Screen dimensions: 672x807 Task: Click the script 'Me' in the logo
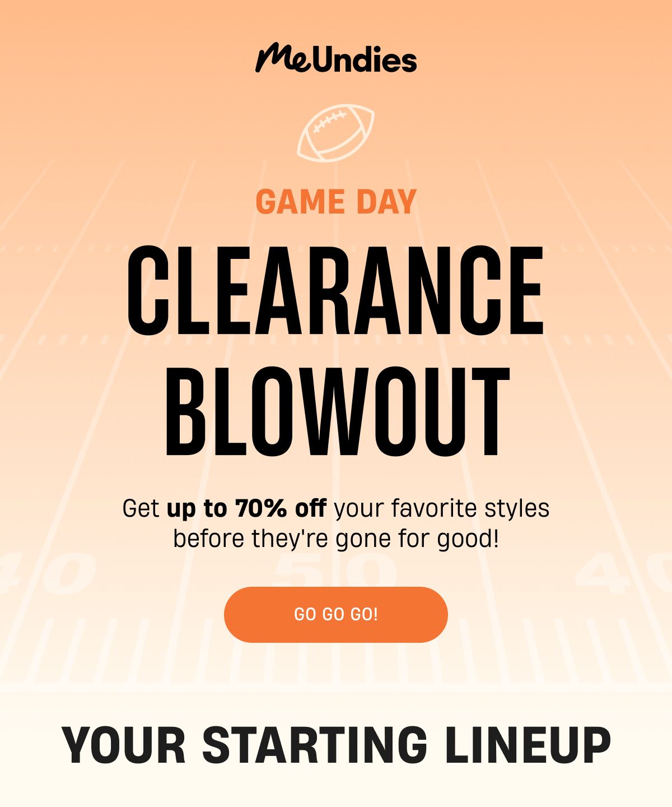(283, 58)
